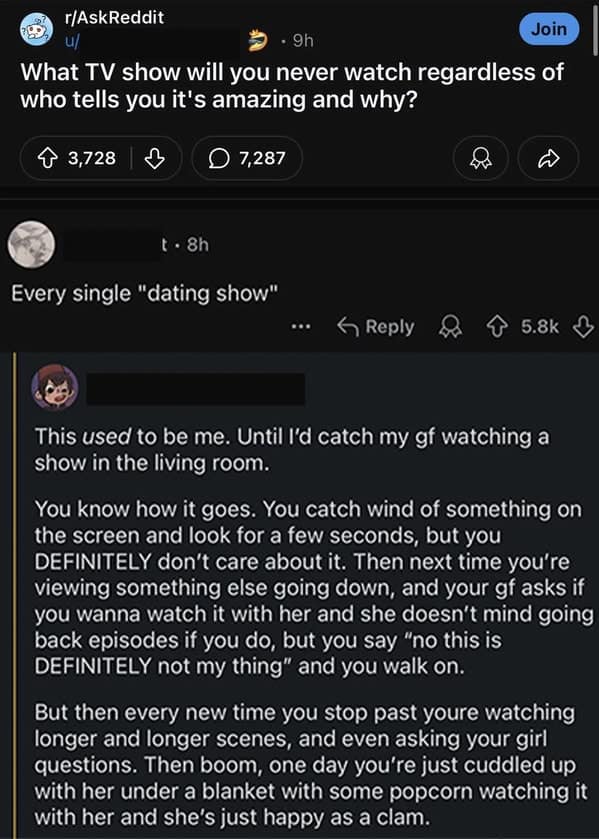Give an award using the post's award icon
The height and width of the screenshot is (839, 599).
click(x=481, y=157)
